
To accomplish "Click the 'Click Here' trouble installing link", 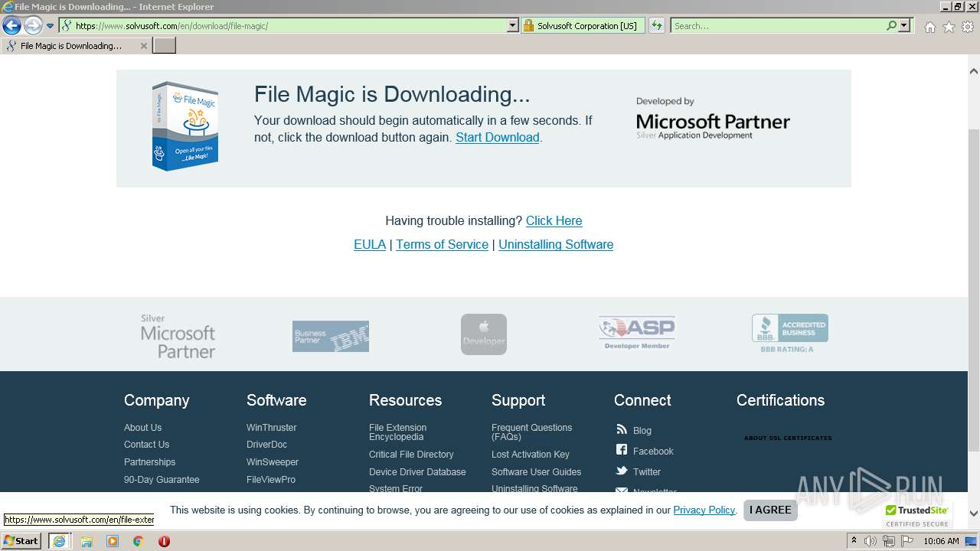I will (x=554, y=220).
